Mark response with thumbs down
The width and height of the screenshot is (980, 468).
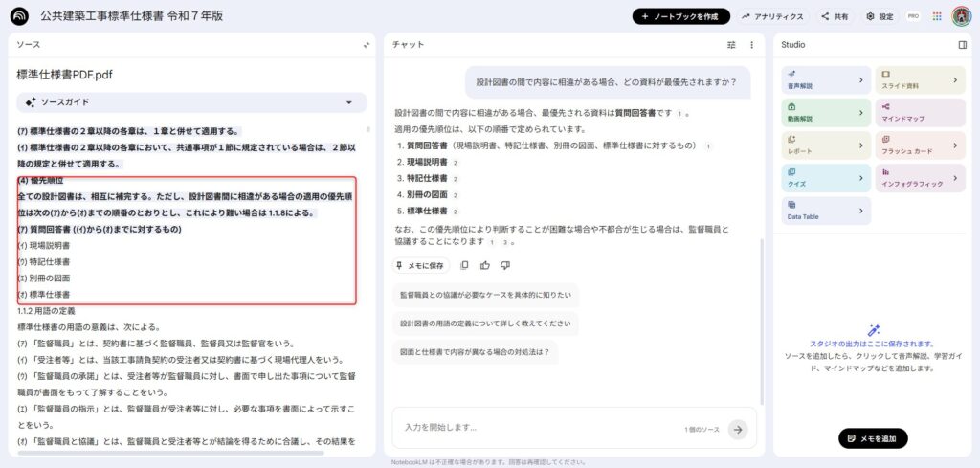(505, 265)
